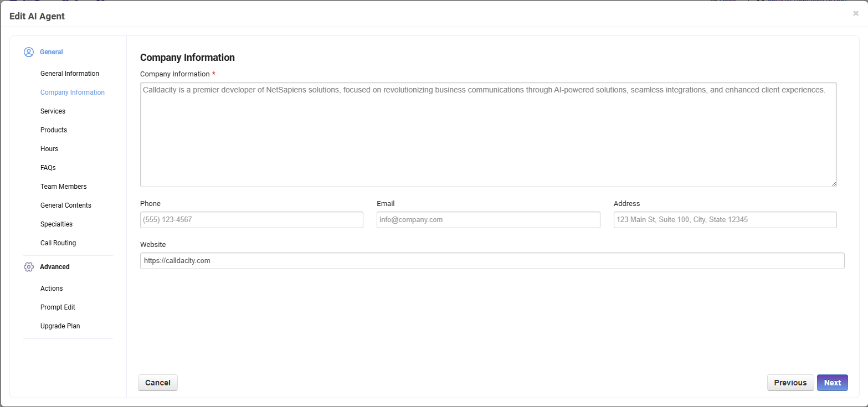The image size is (868, 407).
Task: Focus the Email input field
Action: 488,220
